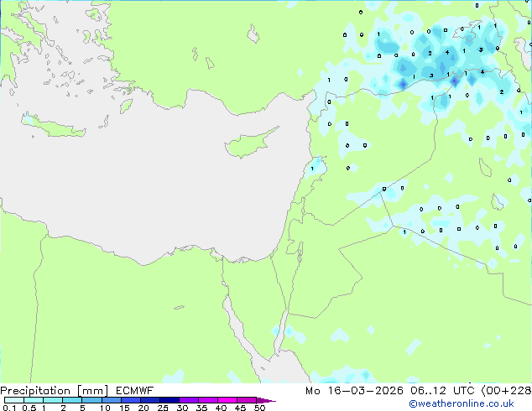This screenshot has height=411, width=532.
Task: Click the 0.1–0.5 mm palest legend swatch
Action: tap(14, 400)
